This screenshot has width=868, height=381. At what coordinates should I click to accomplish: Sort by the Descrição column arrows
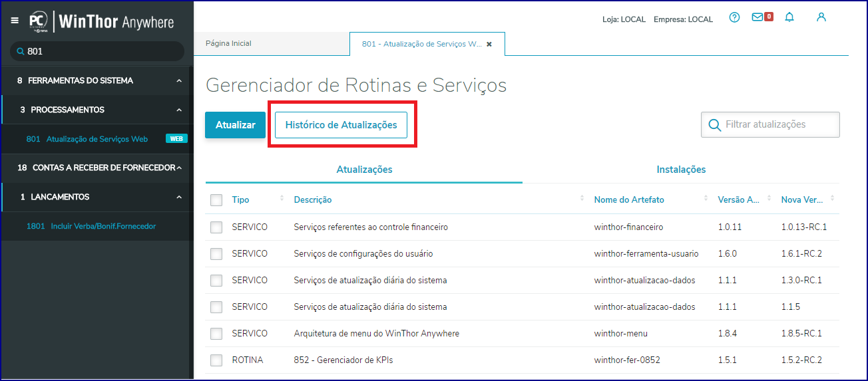coord(582,199)
